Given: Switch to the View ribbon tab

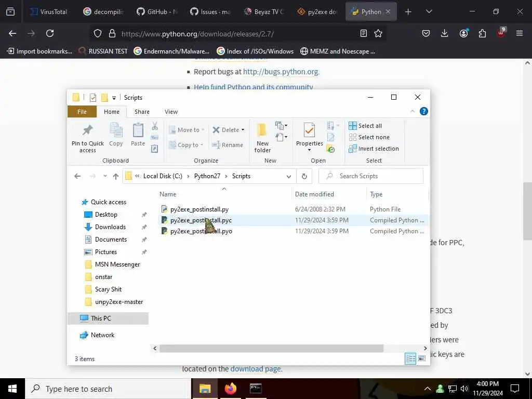Looking at the screenshot, I should pyautogui.click(x=171, y=112).
